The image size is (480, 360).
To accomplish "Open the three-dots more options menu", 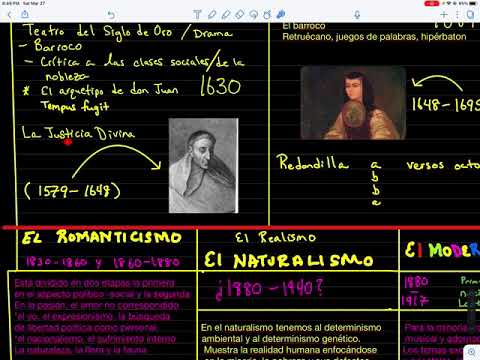I will tap(457, 15).
